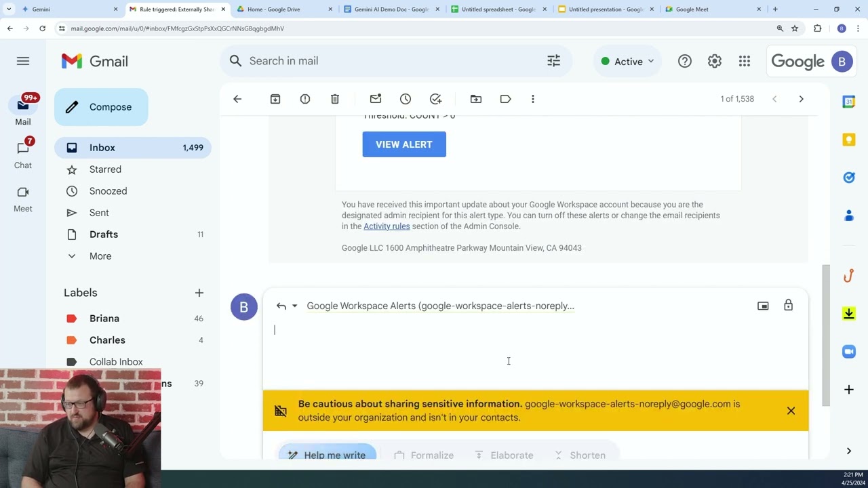Open the Drafts folder
Viewport: 868px width, 488px height.
click(x=133, y=235)
